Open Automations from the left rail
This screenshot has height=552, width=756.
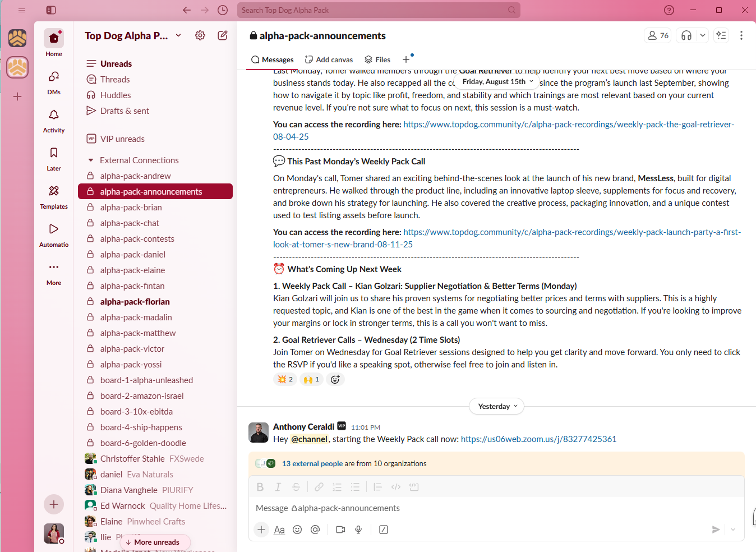tap(54, 234)
